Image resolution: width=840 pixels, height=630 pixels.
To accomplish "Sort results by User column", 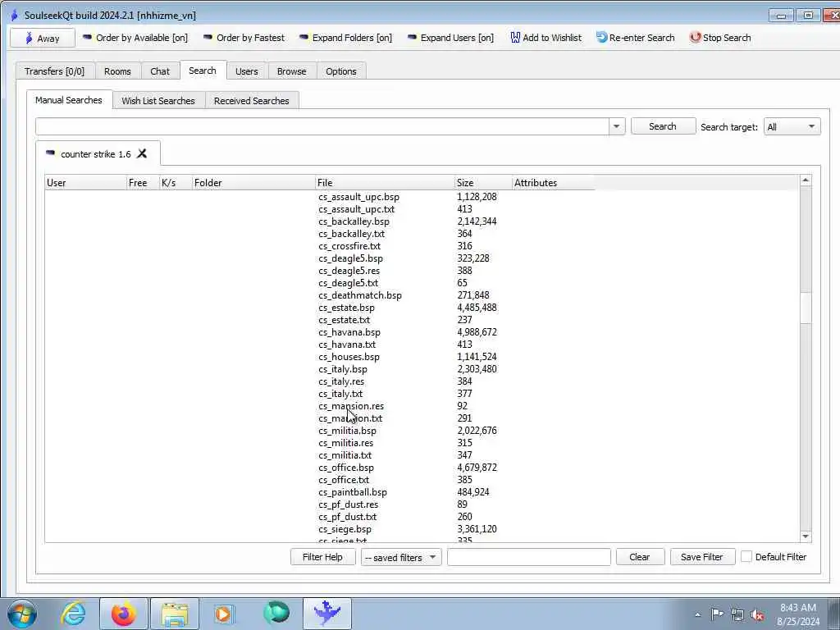I will [85, 183].
